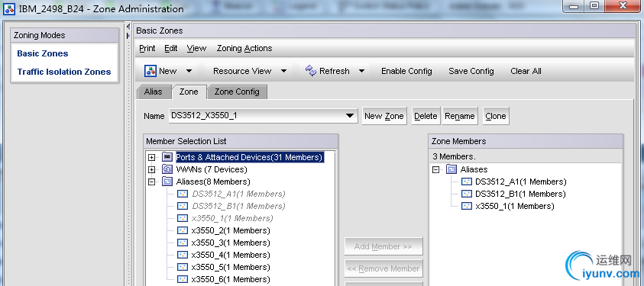Click the Aliases folder icon in Member Selection List
This screenshot has height=286, width=644.
pyautogui.click(x=167, y=182)
